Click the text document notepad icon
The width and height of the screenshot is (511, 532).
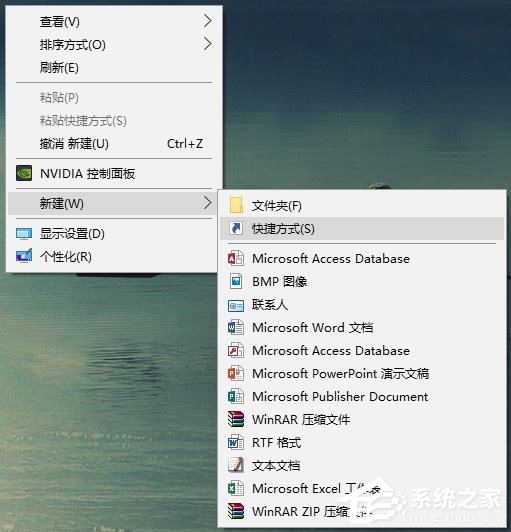tap(236, 465)
